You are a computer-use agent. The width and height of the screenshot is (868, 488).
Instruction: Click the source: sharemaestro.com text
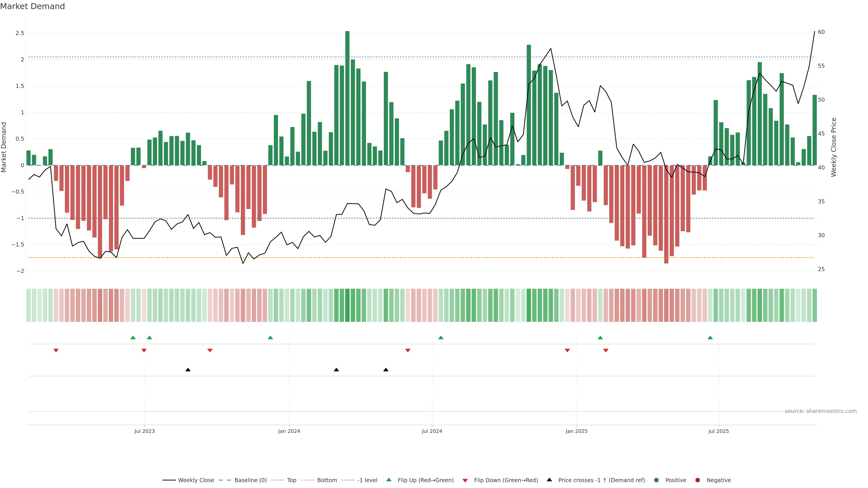821,411
